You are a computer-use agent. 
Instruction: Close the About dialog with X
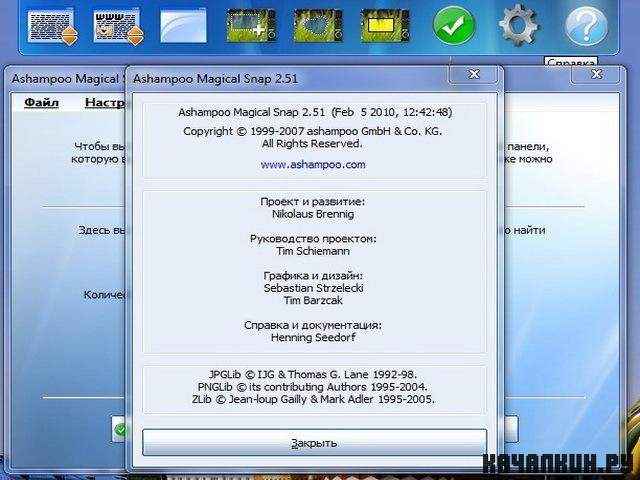pos(473,74)
